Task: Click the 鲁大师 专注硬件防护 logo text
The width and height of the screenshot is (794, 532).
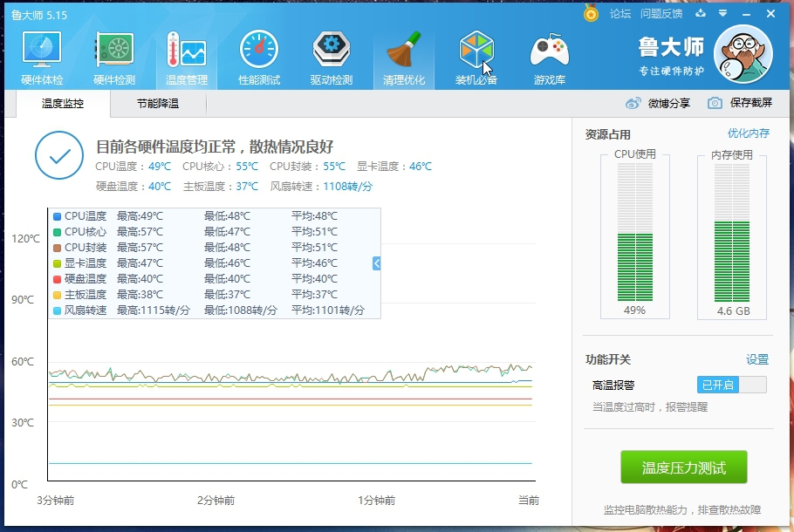Action: [x=671, y=56]
